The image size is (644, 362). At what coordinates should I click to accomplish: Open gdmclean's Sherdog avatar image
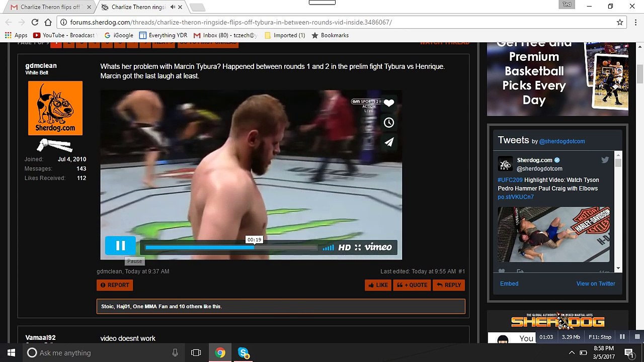point(55,108)
